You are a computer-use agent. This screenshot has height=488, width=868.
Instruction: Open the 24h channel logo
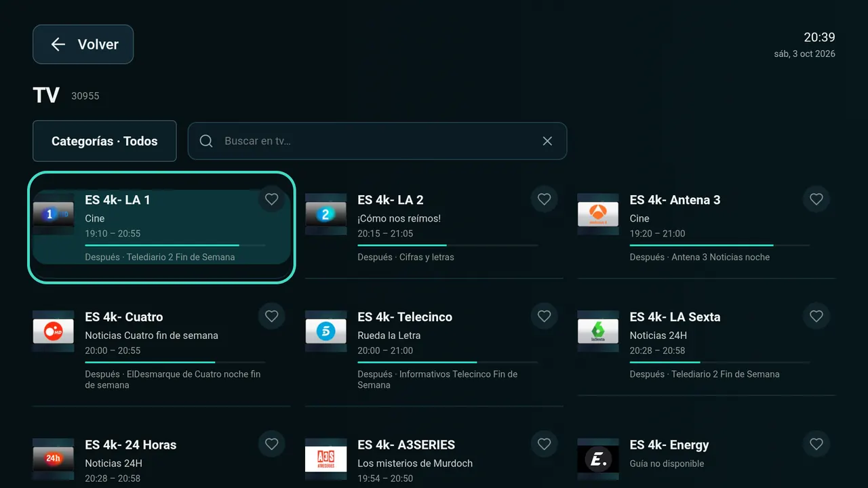pyautogui.click(x=54, y=460)
